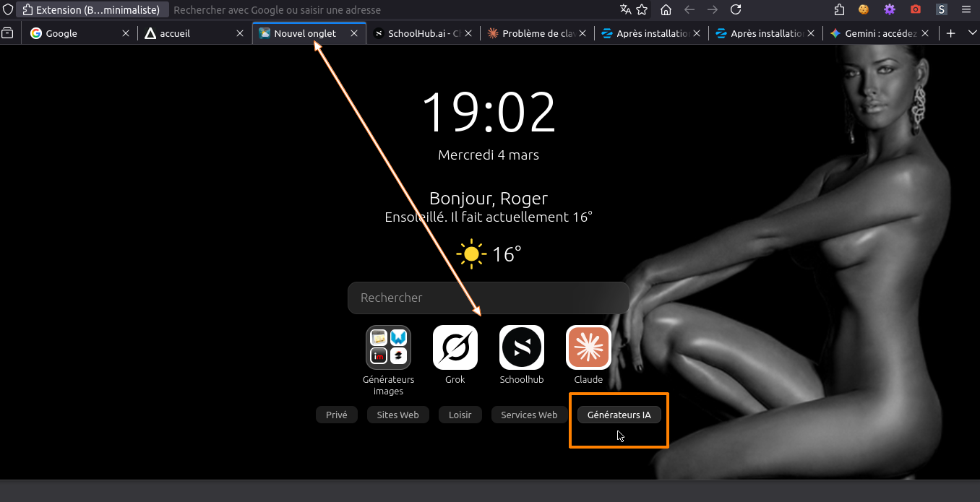Open the Générateurs images folder icon
The width and height of the screenshot is (980, 502).
(x=388, y=347)
